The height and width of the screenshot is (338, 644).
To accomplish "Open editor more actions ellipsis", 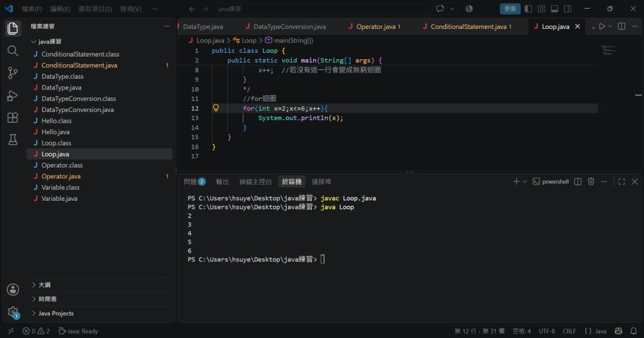I will 635,26.
